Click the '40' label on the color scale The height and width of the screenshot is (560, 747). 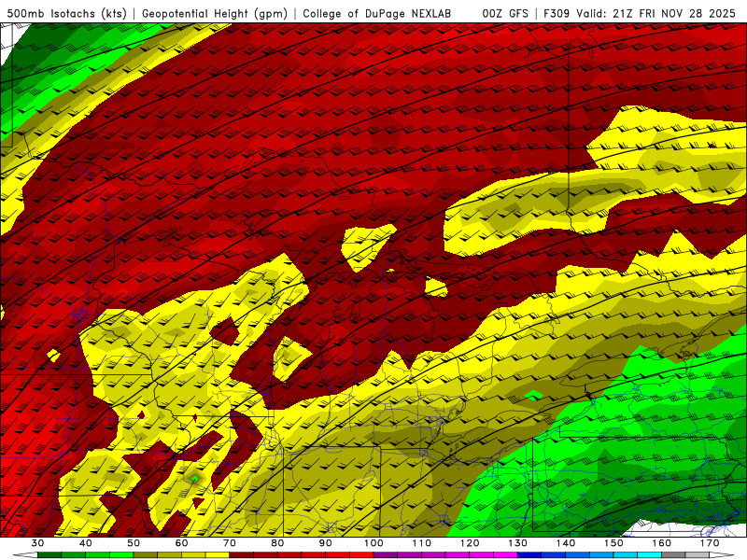point(86,543)
